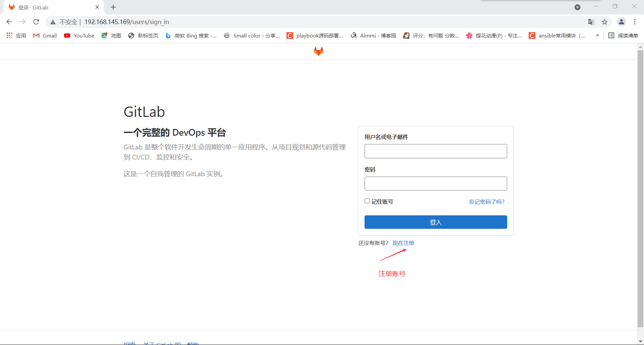The image size is (644, 345).
Task: Open the Chrome profile avatar icon
Action: tap(622, 22)
